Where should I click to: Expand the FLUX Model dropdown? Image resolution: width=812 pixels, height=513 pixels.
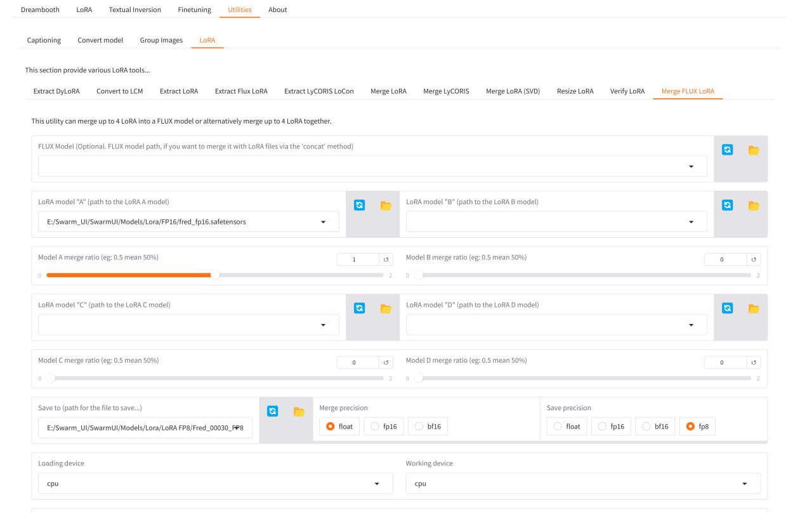(x=691, y=167)
